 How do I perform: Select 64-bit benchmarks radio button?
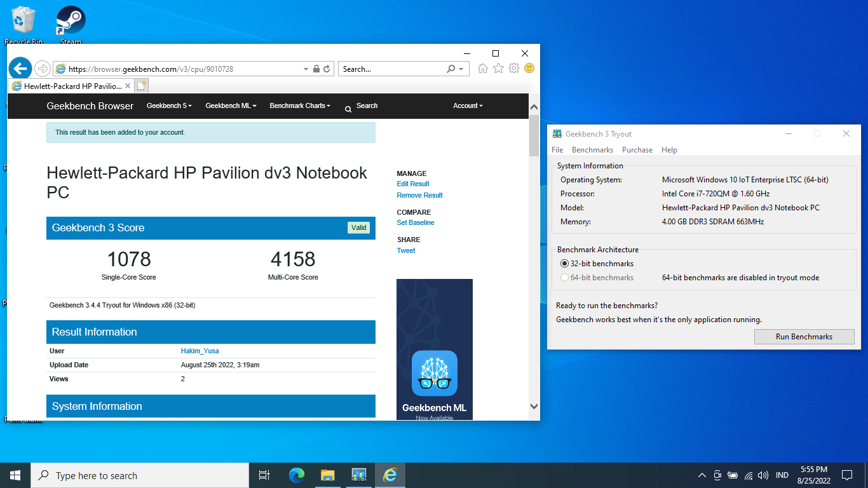[x=564, y=277]
